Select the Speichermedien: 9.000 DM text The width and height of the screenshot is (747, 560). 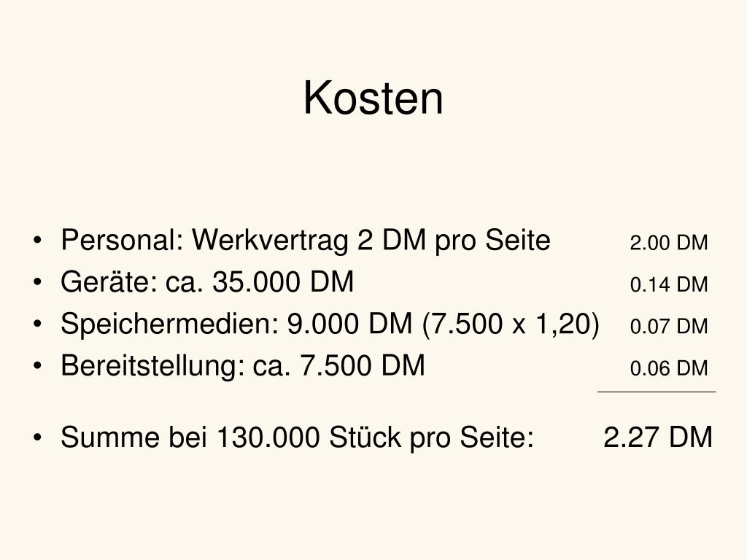pos(236,324)
